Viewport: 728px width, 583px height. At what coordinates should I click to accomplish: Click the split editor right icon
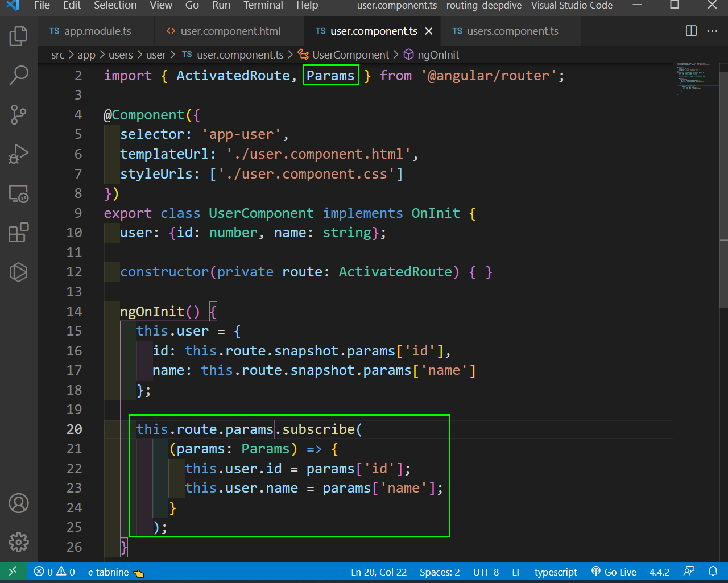(x=691, y=31)
